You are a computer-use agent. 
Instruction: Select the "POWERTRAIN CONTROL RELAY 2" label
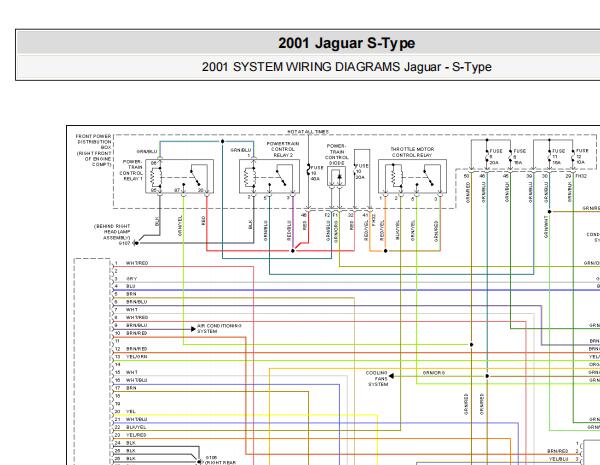(283, 149)
